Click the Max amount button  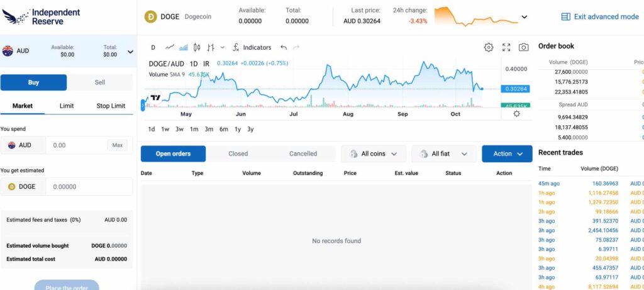pyautogui.click(x=118, y=145)
